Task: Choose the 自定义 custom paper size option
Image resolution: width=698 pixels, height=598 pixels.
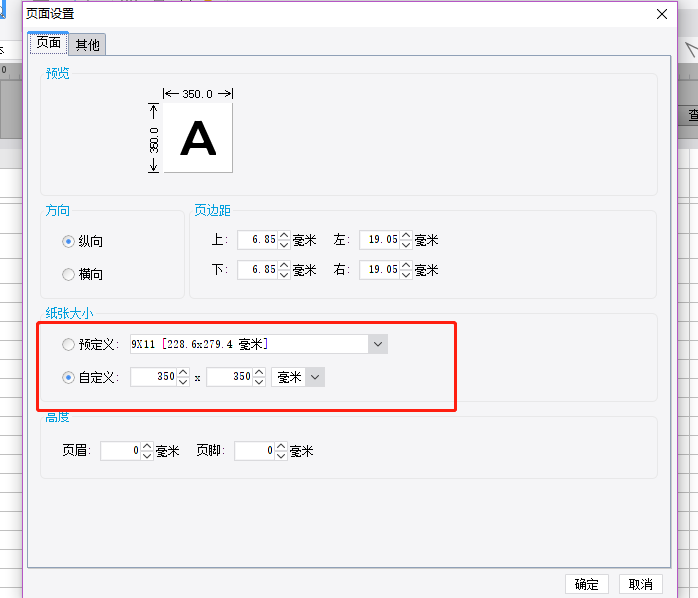Action: point(68,378)
